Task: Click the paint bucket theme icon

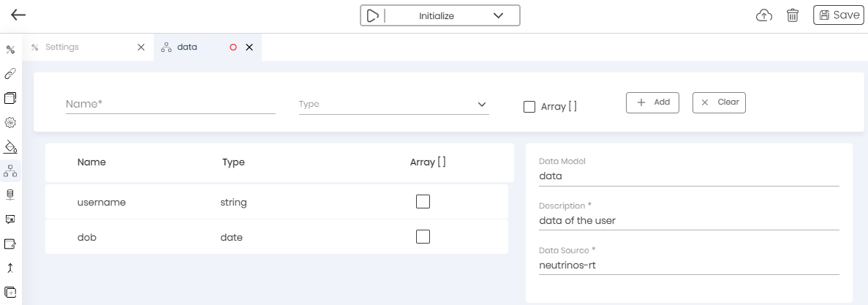Action: (x=10, y=146)
